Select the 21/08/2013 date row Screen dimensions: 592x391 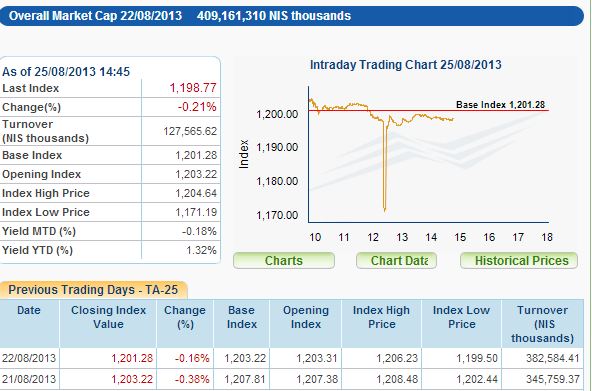point(292,379)
